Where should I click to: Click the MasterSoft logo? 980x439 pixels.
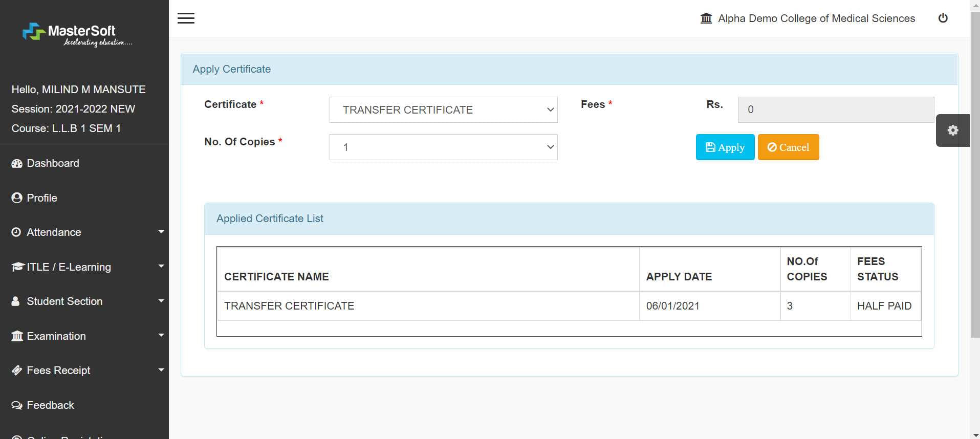[x=77, y=34]
